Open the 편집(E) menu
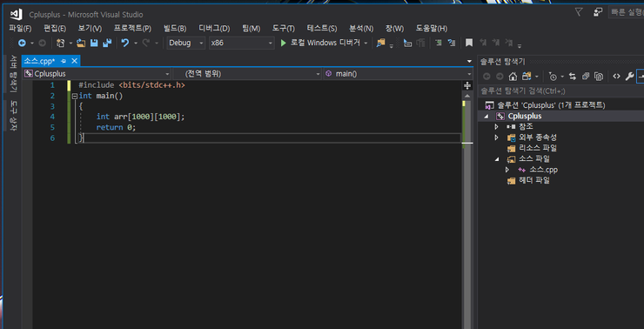644x329 pixels. (x=55, y=29)
